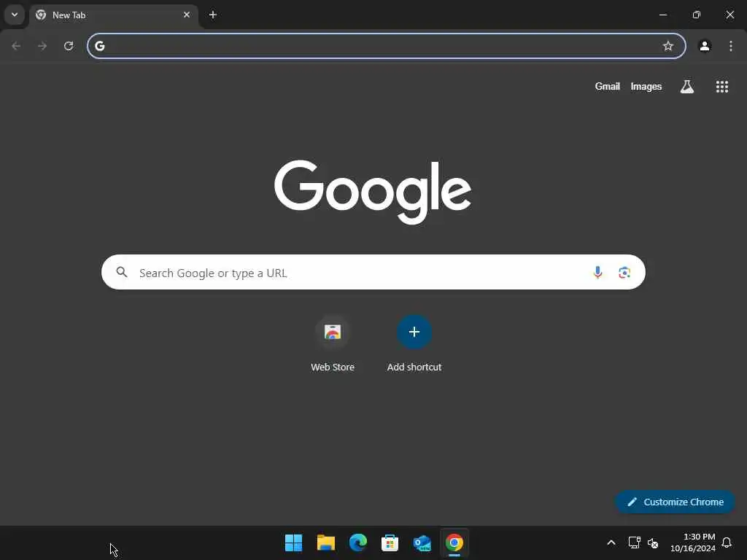Add a new shortcut tile
Screen dimensions: 747x560
[414, 332]
